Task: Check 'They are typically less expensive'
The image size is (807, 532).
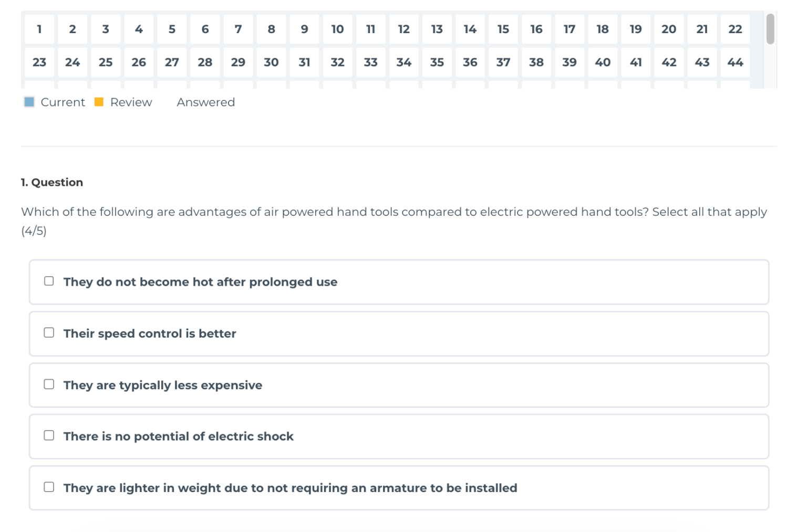Action: pyautogui.click(x=49, y=384)
